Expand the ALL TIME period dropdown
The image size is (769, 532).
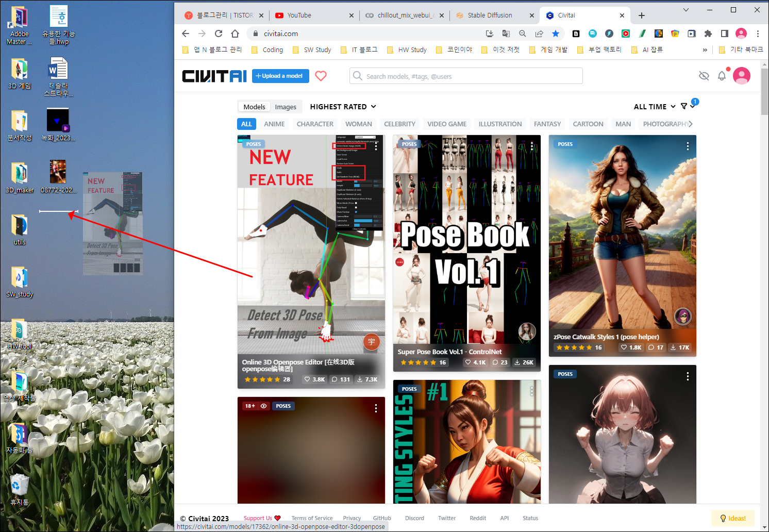655,107
